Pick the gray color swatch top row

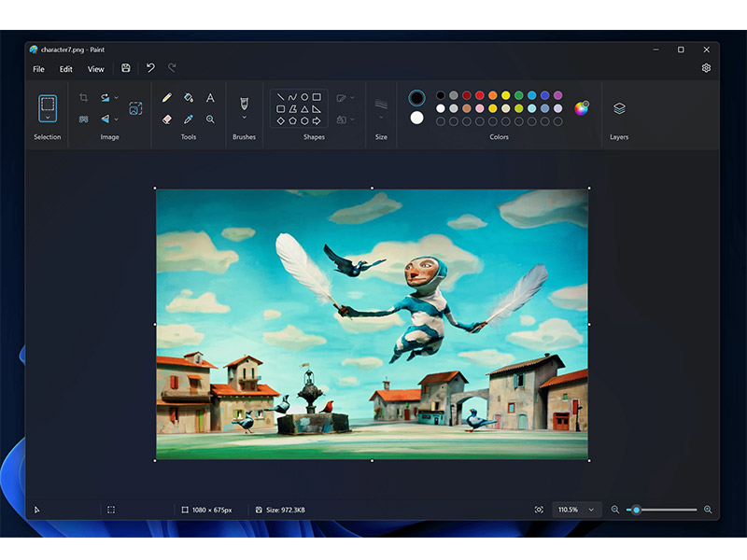click(x=454, y=96)
